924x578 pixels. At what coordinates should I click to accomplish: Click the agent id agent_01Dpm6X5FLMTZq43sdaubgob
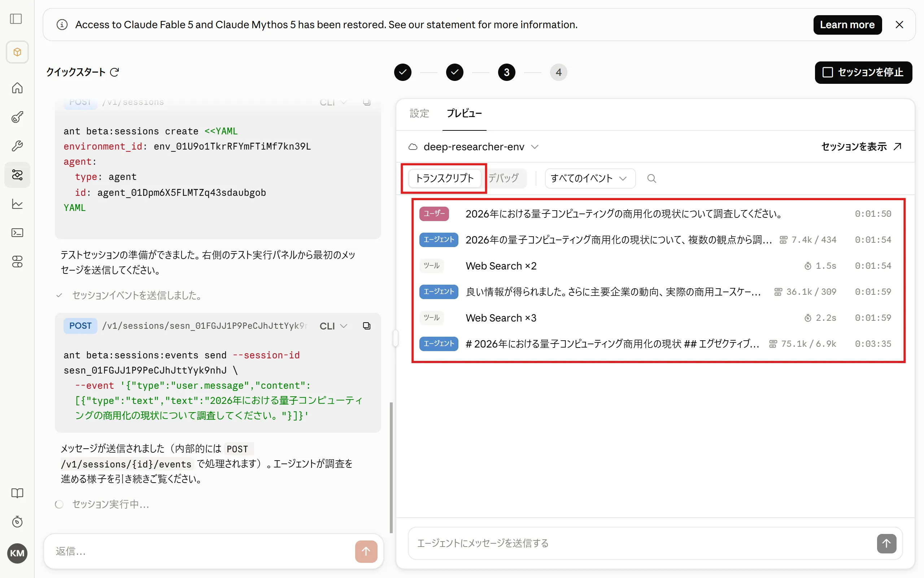(x=181, y=192)
